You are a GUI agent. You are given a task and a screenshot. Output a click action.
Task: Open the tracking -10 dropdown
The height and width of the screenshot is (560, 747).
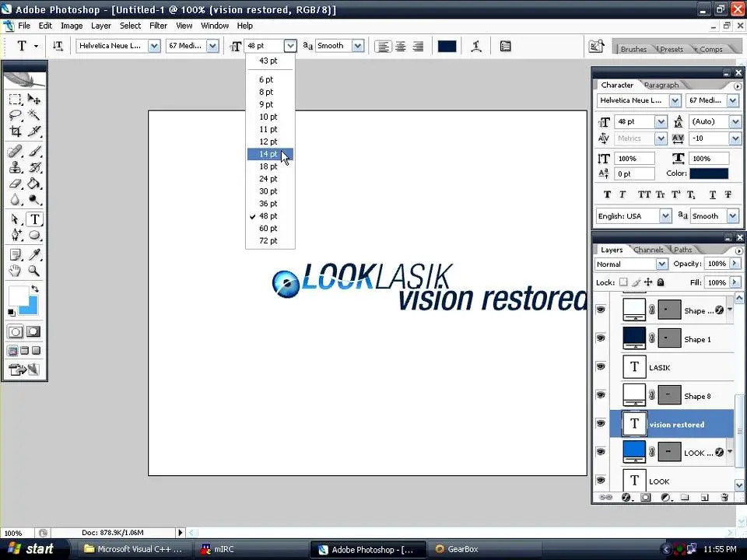[x=735, y=138]
